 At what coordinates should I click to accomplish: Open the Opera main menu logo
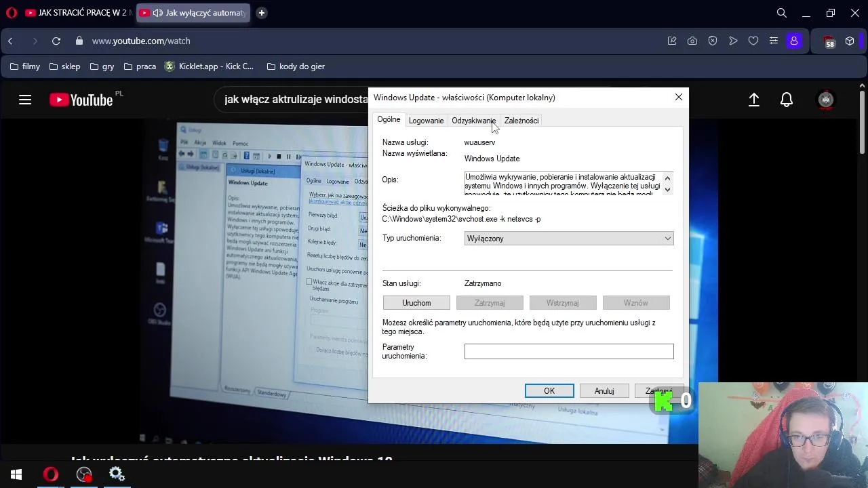click(x=11, y=13)
